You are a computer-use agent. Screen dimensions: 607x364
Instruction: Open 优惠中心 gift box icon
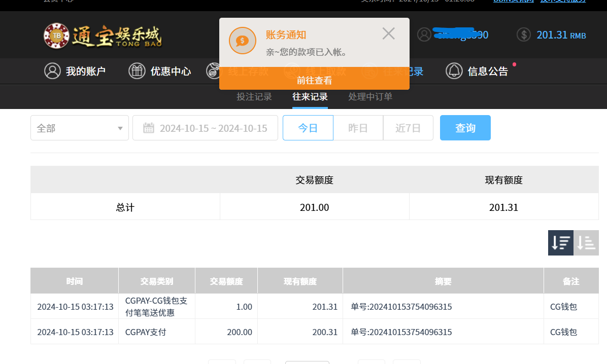click(x=137, y=71)
